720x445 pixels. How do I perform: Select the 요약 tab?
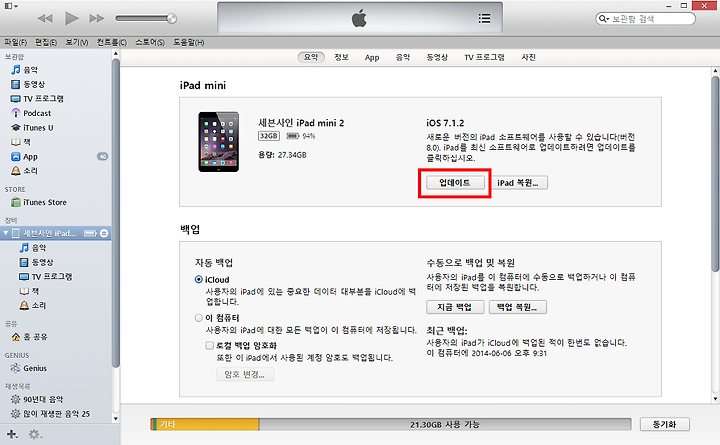coord(311,57)
